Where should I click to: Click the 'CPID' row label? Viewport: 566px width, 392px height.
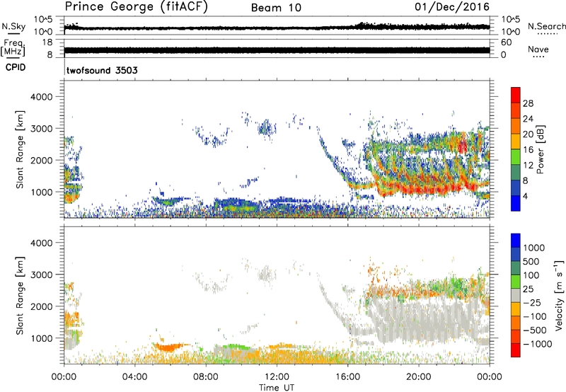point(16,67)
